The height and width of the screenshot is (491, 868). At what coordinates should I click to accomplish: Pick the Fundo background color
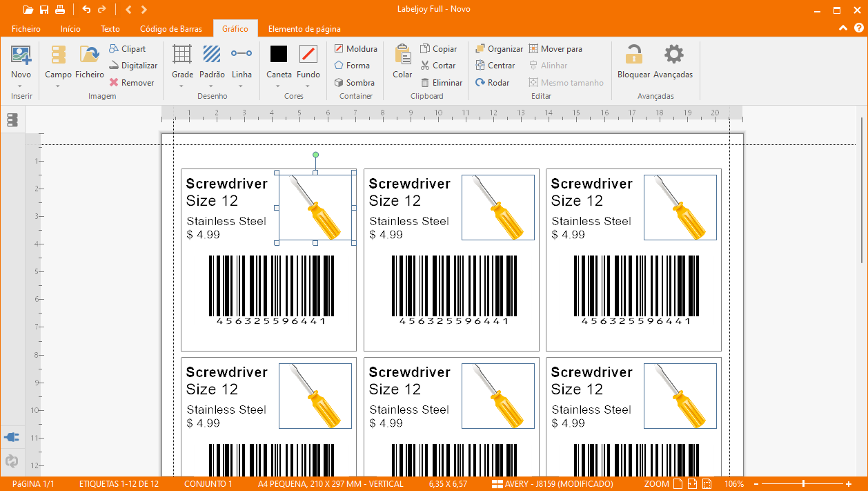pyautogui.click(x=308, y=61)
